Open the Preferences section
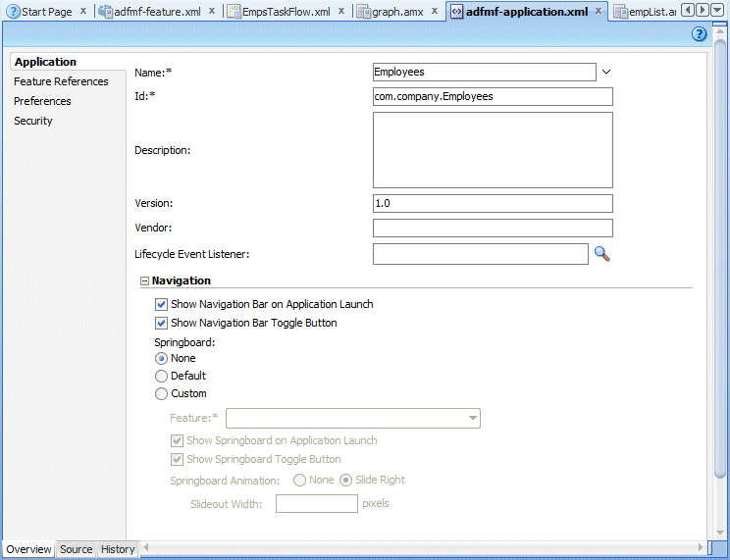 (42, 101)
